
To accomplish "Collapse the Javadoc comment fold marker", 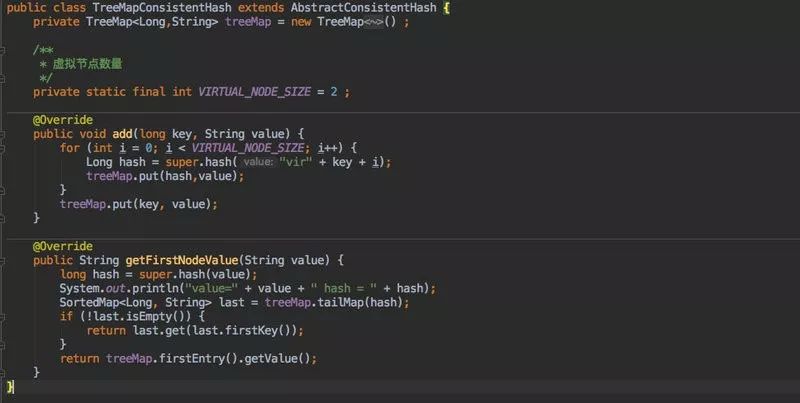I will 2,50.
